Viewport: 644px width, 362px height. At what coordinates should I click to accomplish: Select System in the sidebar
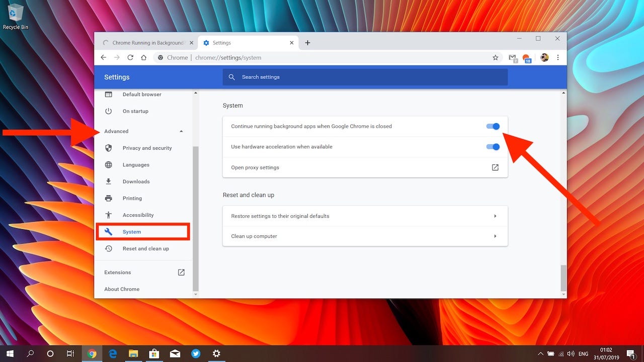[143, 232]
